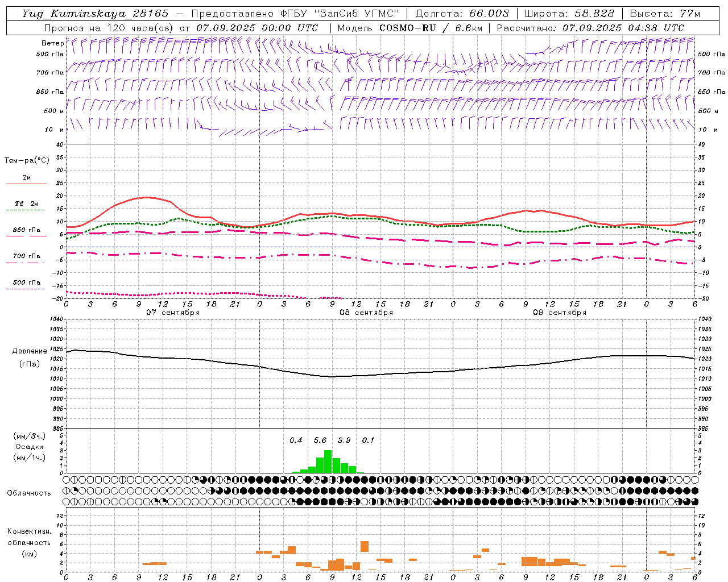
Task: Click the (мм/3ч.) precipitation unit label
Action: (x=30, y=436)
